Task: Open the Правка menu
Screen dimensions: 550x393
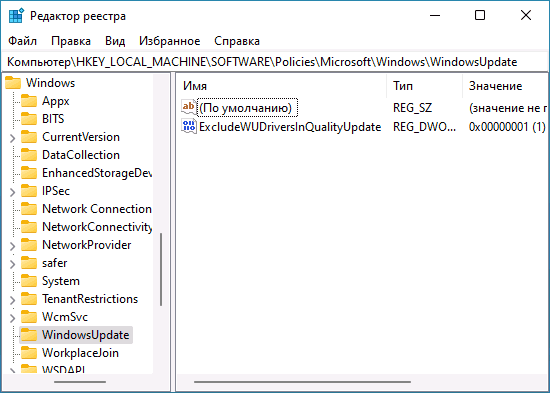Action: (71, 41)
